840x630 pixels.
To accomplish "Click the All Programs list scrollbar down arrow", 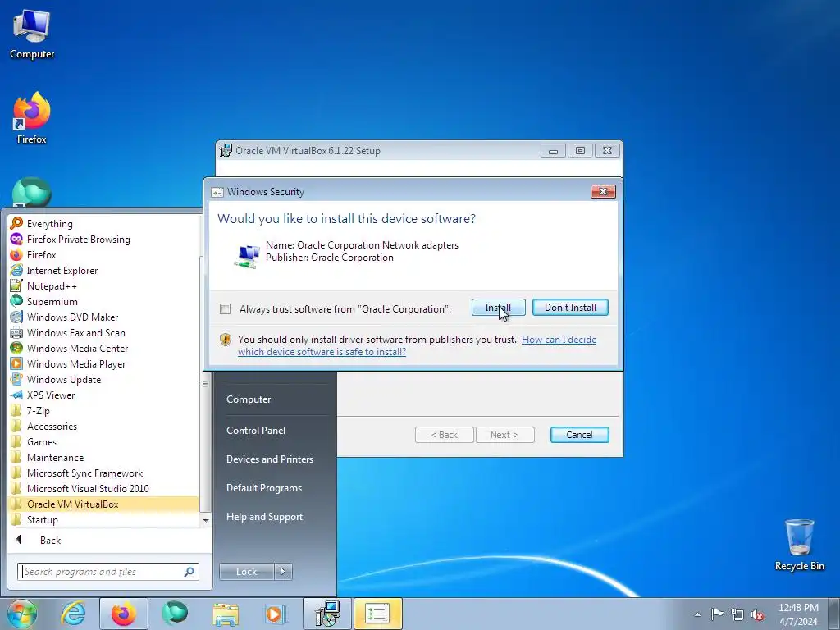I will click(206, 520).
